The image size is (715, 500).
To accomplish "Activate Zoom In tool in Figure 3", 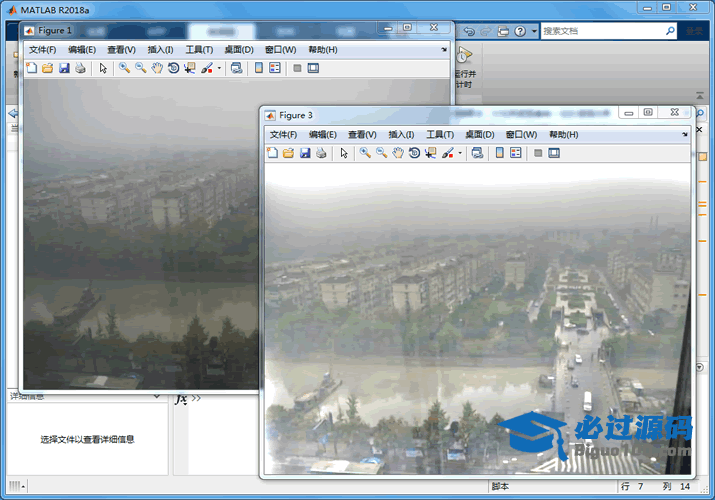I will (x=365, y=153).
